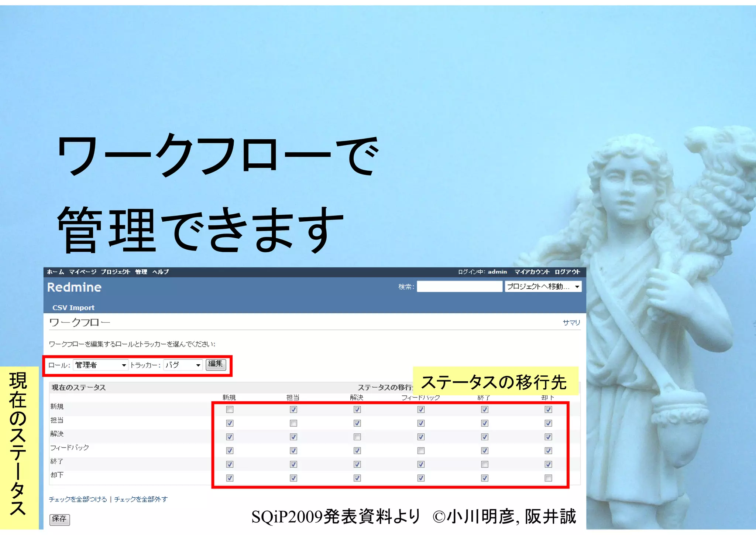Uncheck 終了 to 解決 transition box
This screenshot has height=535, width=756.
(357, 464)
